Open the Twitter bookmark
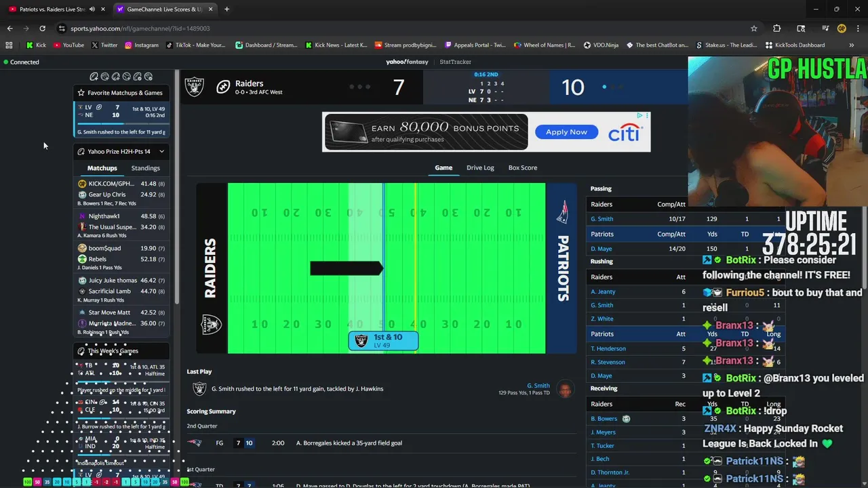Image resolution: width=868 pixels, height=488 pixels. (x=104, y=45)
